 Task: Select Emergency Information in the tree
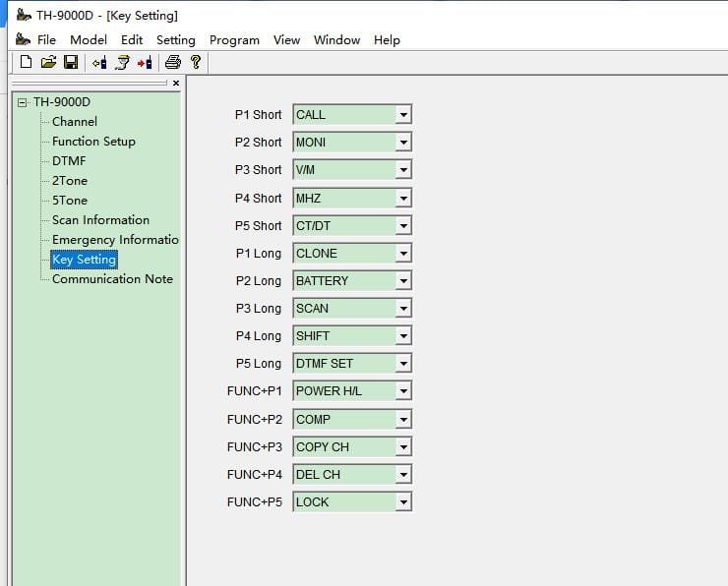tap(115, 240)
